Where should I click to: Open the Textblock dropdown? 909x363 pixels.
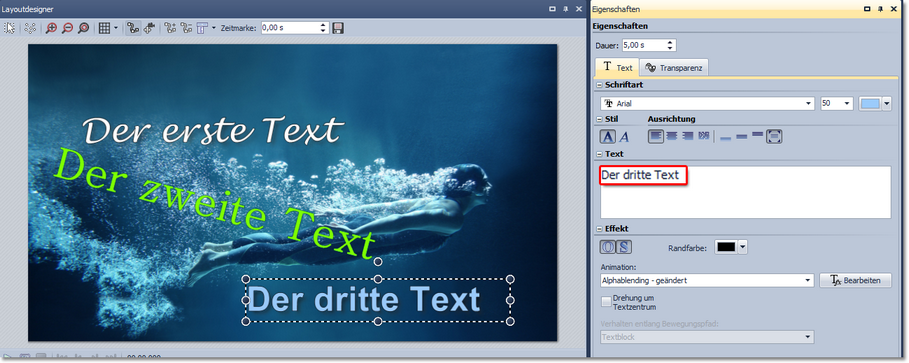[707, 337]
